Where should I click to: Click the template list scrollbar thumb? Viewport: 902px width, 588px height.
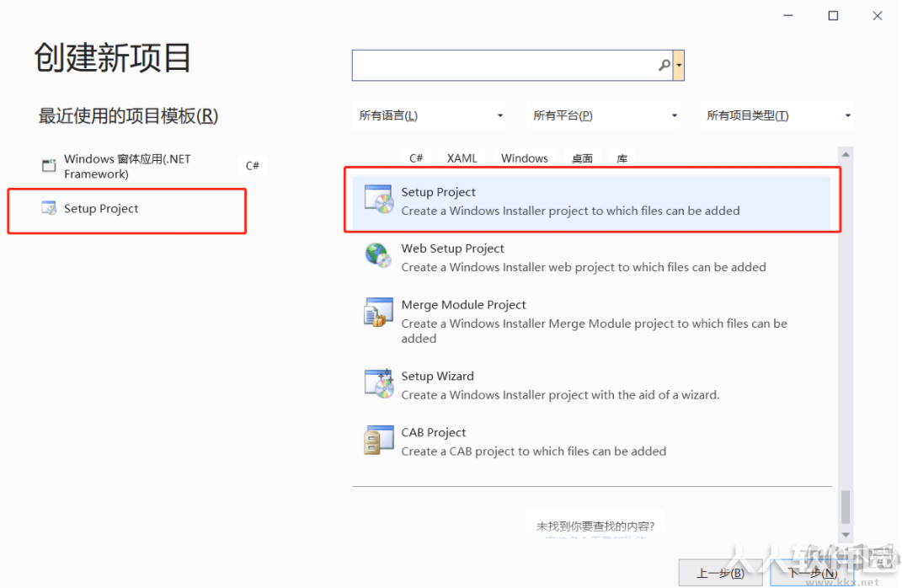click(x=846, y=506)
